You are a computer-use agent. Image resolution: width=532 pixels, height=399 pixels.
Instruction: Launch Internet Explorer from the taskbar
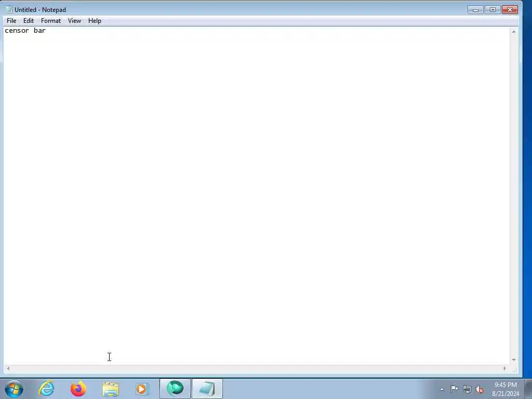click(x=46, y=389)
